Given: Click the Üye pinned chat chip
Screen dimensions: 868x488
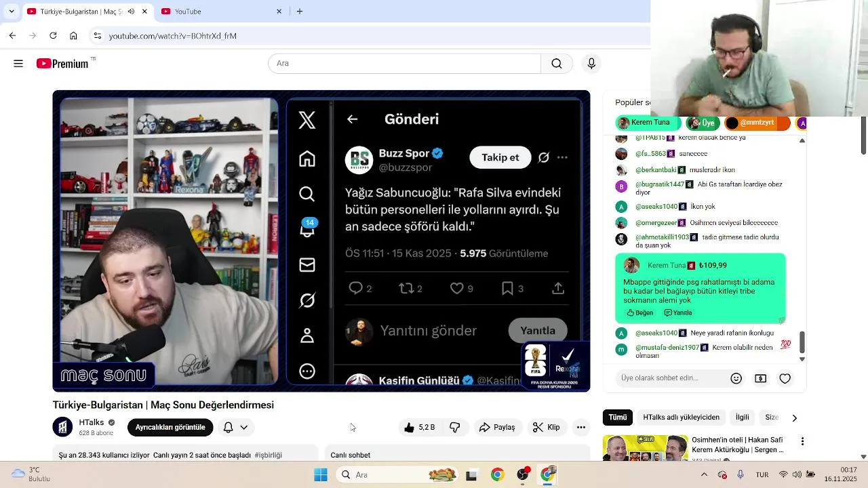Looking at the screenshot, I should 702,123.
